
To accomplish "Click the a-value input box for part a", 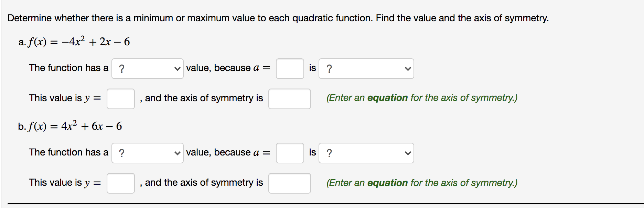I will tap(289, 68).
